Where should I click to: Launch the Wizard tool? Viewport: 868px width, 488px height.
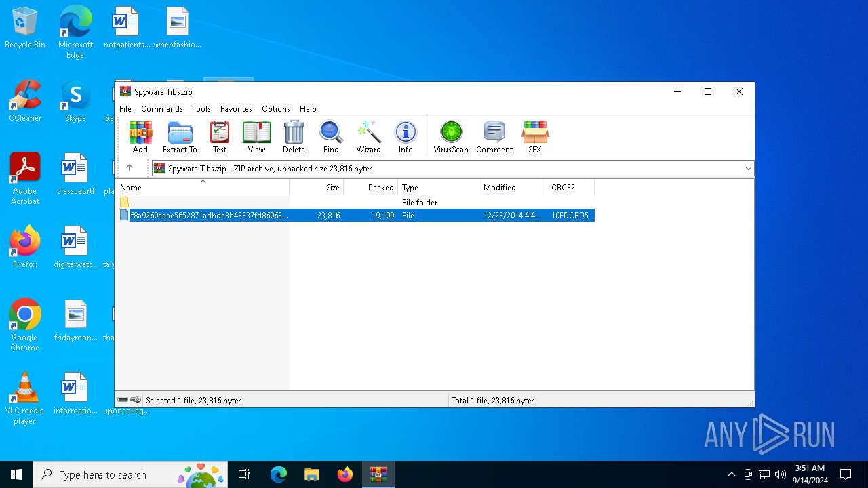click(x=369, y=138)
